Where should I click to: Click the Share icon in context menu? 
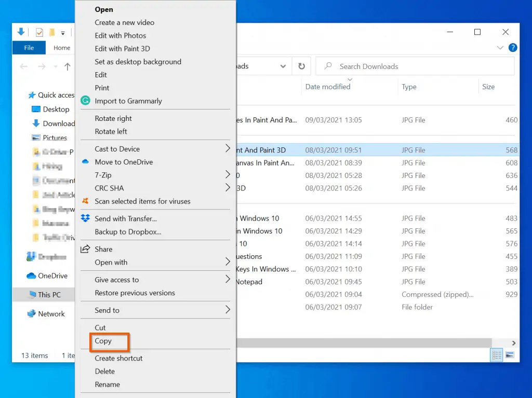pyautogui.click(x=85, y=249)
